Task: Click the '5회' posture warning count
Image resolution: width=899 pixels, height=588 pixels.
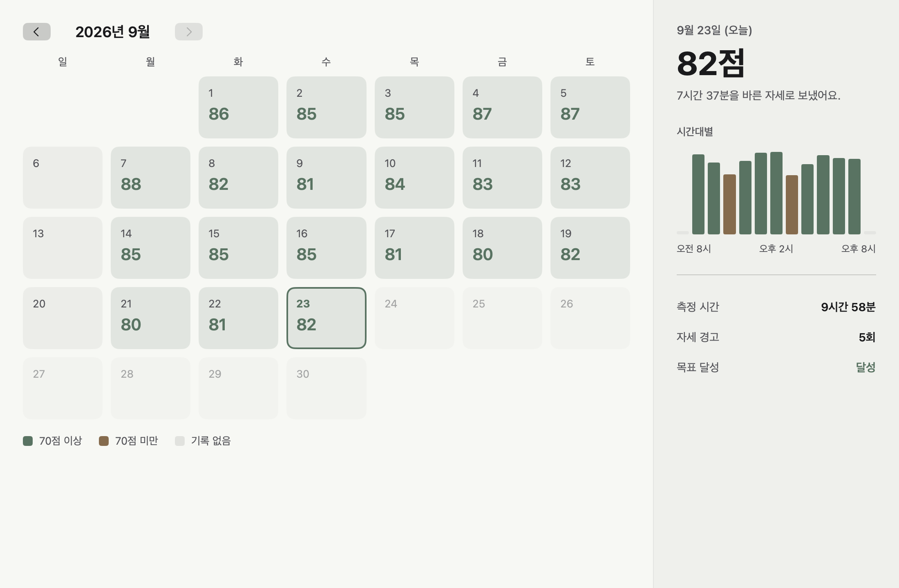Action: 867,337
